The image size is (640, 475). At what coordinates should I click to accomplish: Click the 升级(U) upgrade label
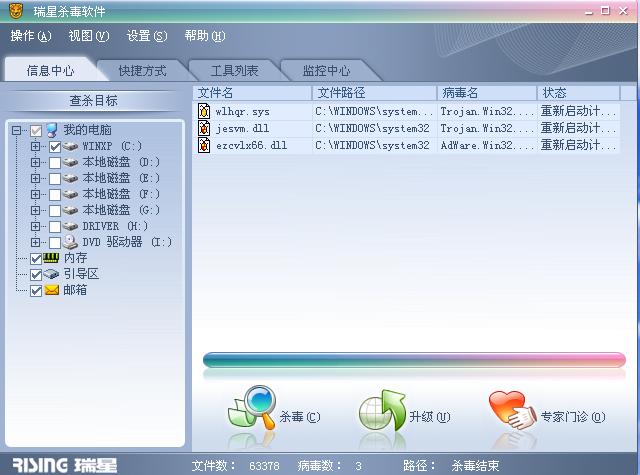(x=430, y=417)
